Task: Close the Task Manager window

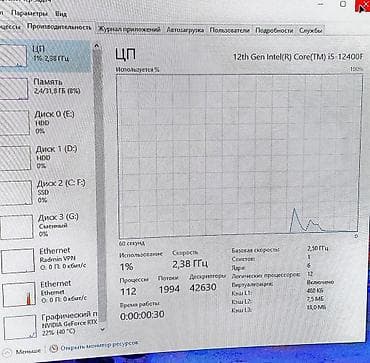Action: coord(363,5)
